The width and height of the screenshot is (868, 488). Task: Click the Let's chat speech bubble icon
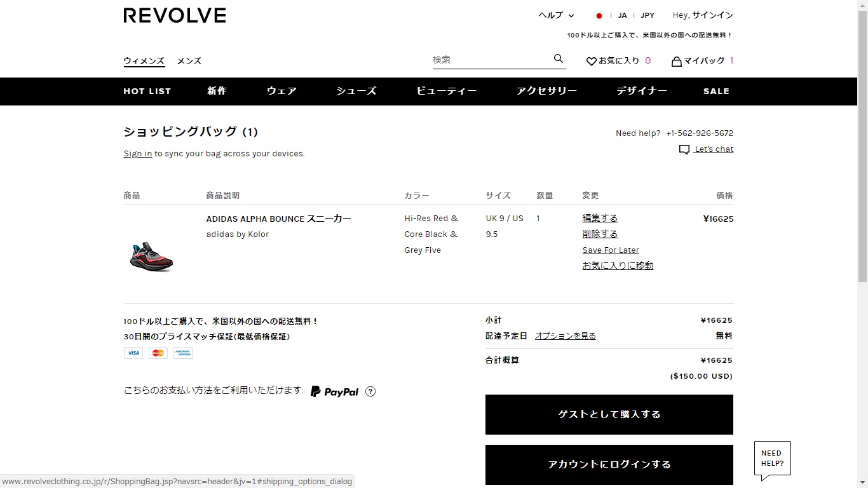click(684, 150)
